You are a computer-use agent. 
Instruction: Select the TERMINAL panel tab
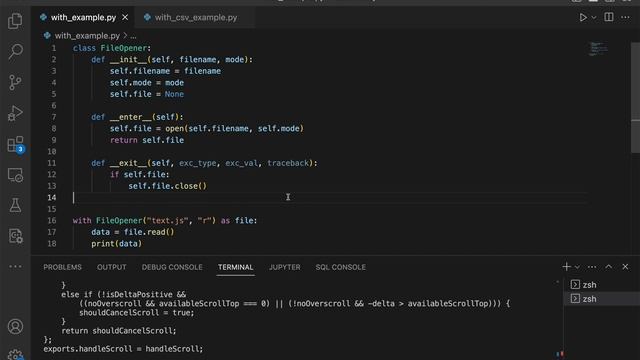(x=236, y=267)
